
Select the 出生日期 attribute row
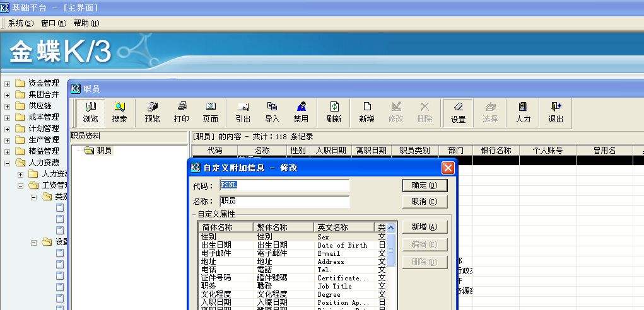click(291, 245)
